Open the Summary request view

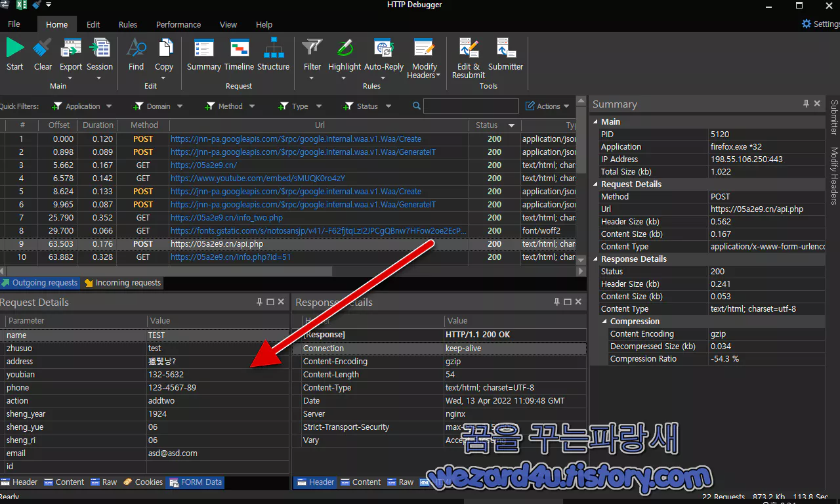204,48
